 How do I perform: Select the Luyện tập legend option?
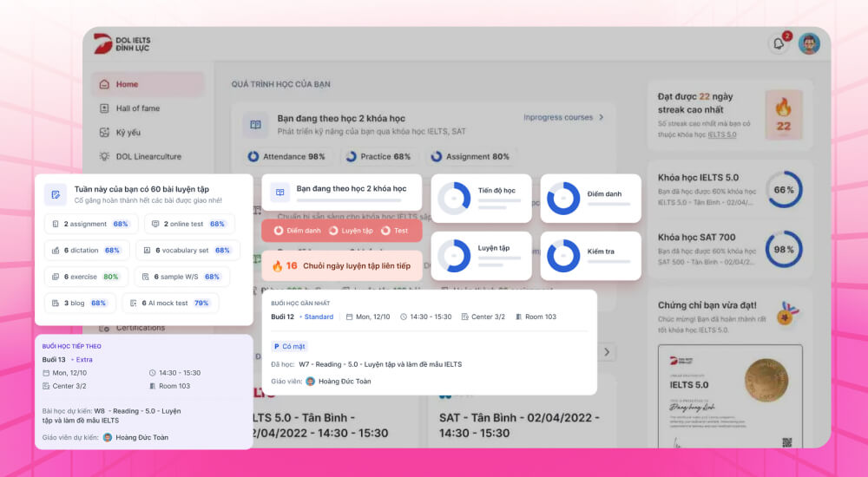click(351, 231)
